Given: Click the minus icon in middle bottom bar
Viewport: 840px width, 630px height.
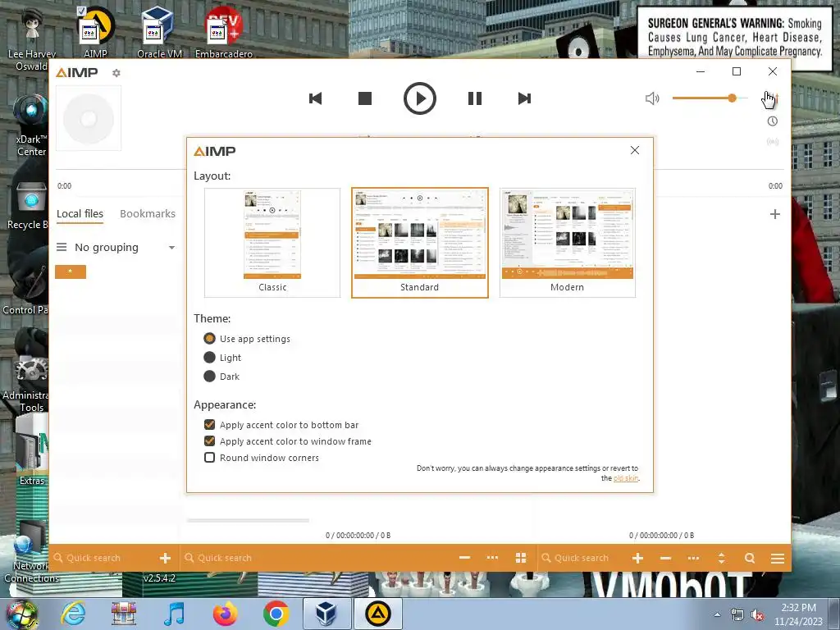Looking at the screenshot, I should [464, 558].
